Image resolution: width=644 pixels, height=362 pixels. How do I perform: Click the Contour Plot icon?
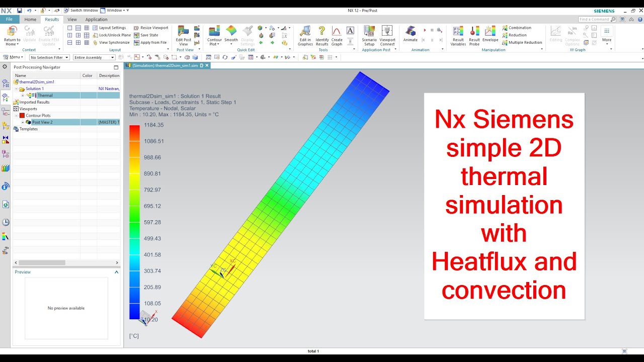214,31
